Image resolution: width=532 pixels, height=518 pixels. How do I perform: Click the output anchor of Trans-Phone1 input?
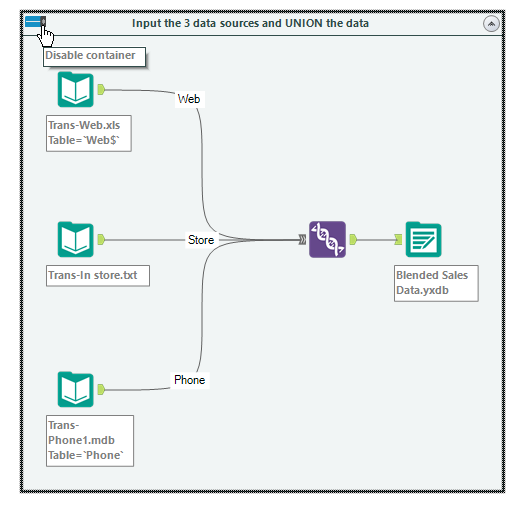pyautogui.click(x=101, y=389)
